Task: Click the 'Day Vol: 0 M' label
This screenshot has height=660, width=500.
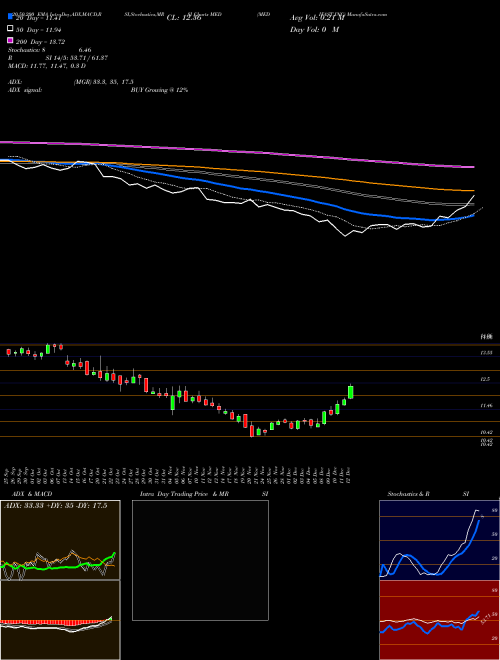Action: click(314, 29)
